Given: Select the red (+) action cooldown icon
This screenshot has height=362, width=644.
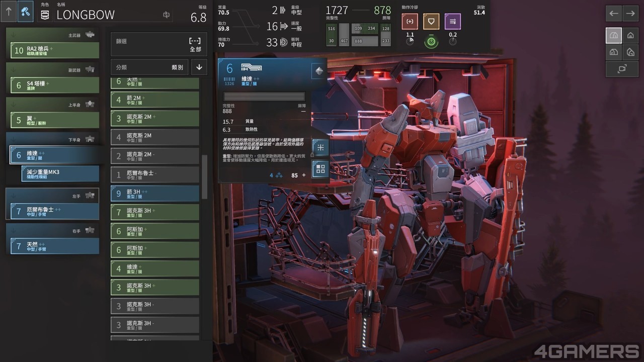Looking at the screenshot, I should point(410,21).
